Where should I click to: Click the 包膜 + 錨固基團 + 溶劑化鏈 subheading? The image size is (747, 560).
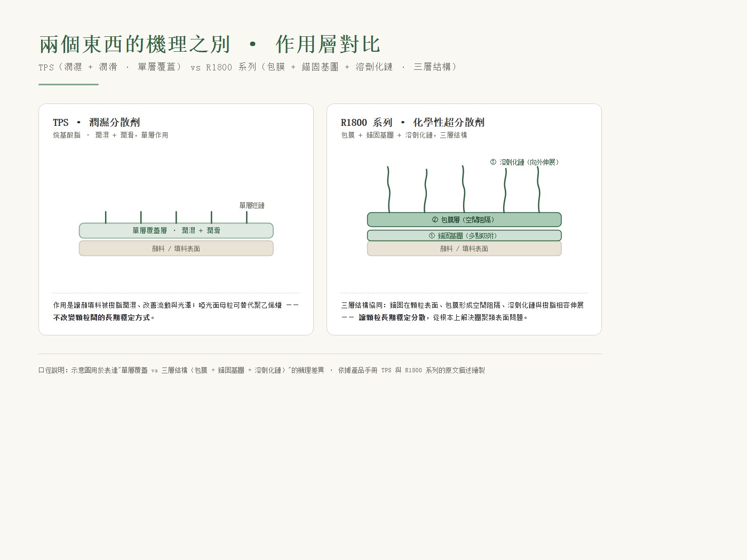404,135
